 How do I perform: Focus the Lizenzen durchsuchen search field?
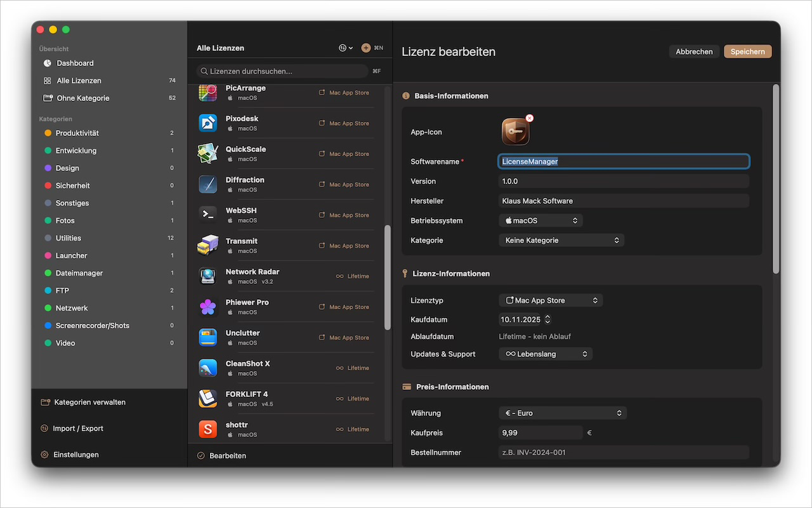click(x=282, y=71)
